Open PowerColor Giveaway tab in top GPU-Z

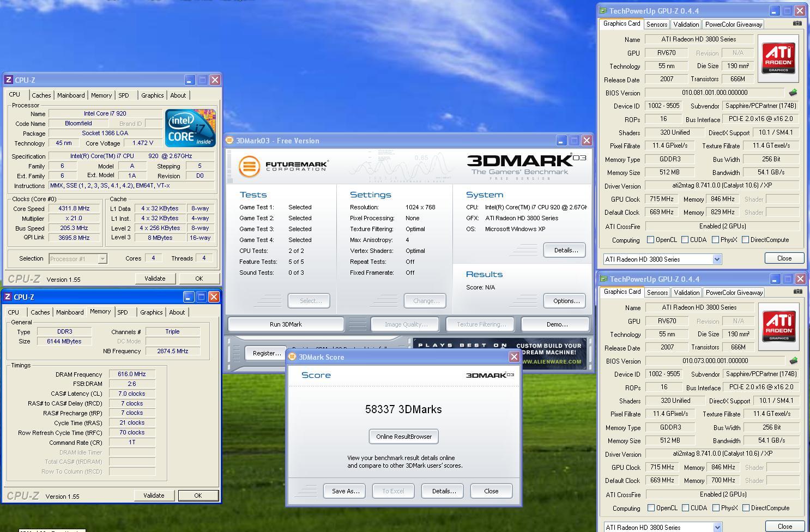coord(734,24)
